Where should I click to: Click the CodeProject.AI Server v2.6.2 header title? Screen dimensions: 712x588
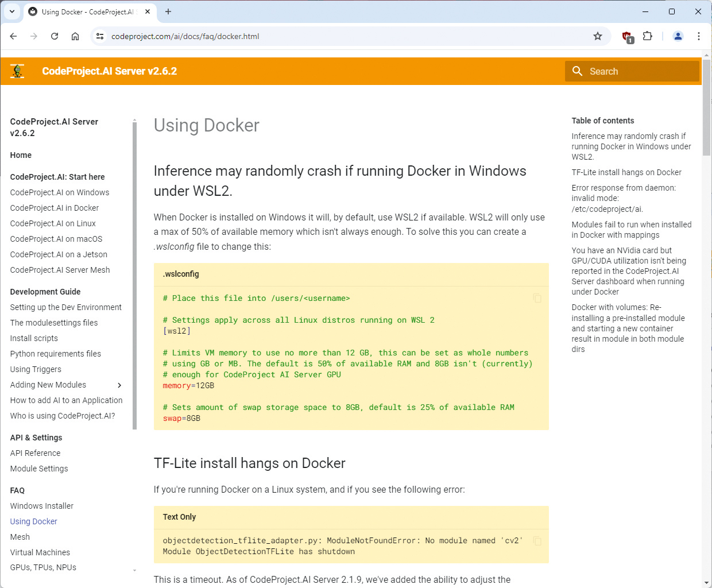click(x=109, y=71)
